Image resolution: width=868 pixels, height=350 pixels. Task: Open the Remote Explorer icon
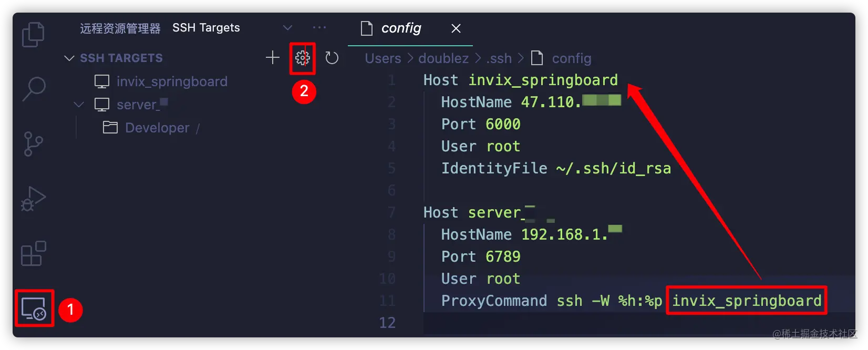tap(34, 308)
